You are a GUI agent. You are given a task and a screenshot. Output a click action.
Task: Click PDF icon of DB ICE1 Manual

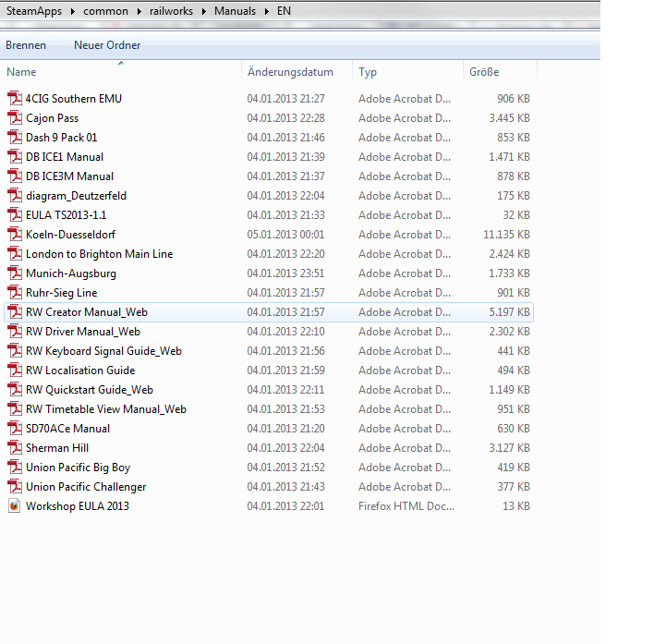click(15, 157)
